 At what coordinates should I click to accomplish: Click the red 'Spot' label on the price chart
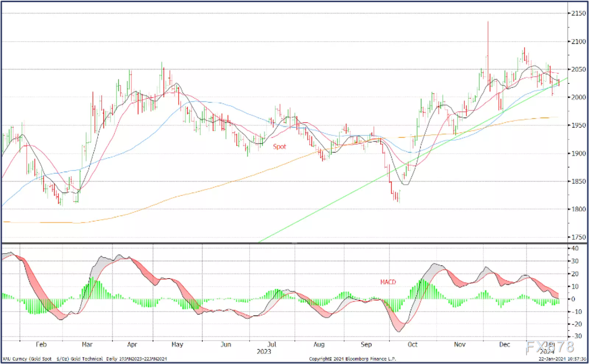(x=280, y=146)
